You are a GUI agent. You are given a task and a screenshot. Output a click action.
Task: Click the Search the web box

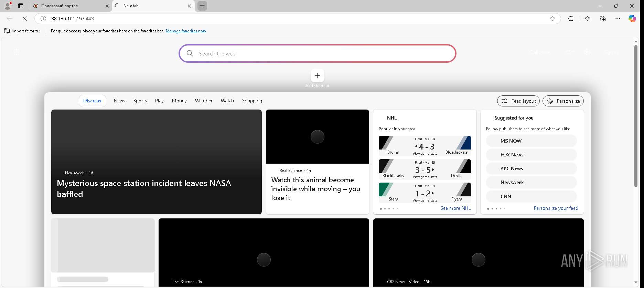point(318,53)
